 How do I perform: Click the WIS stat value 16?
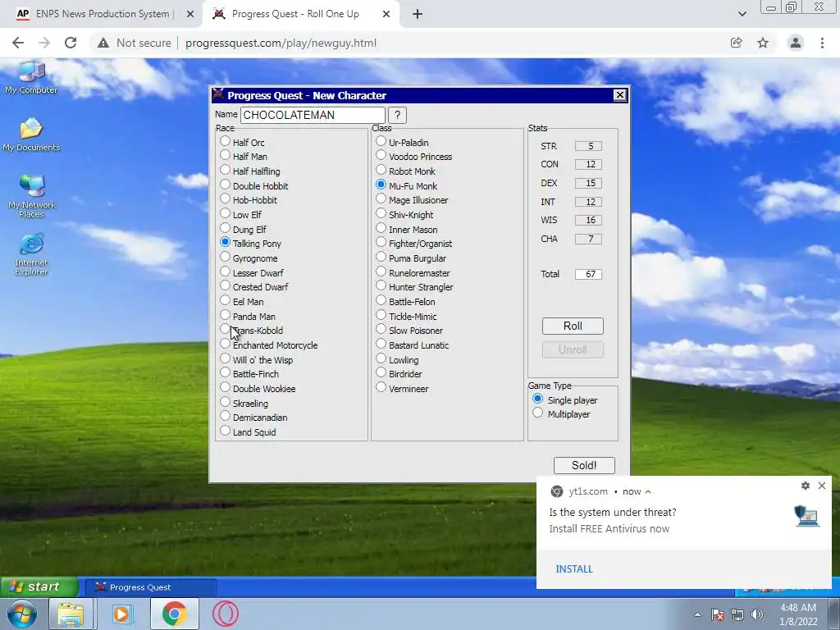click(588, 220)
